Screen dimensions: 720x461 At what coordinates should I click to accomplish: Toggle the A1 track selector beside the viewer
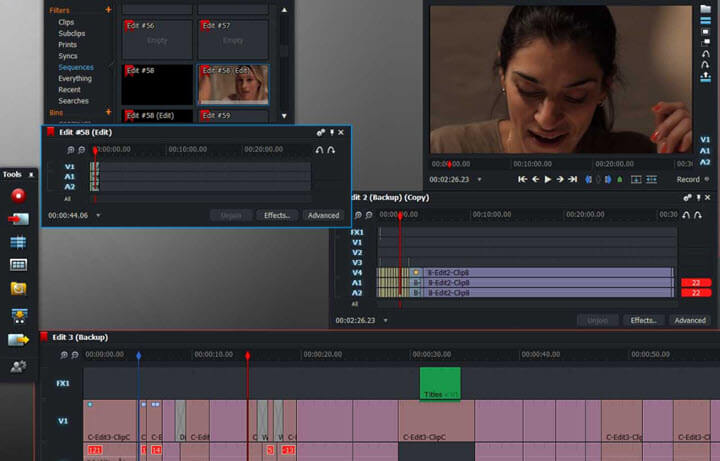pos(706,149)
